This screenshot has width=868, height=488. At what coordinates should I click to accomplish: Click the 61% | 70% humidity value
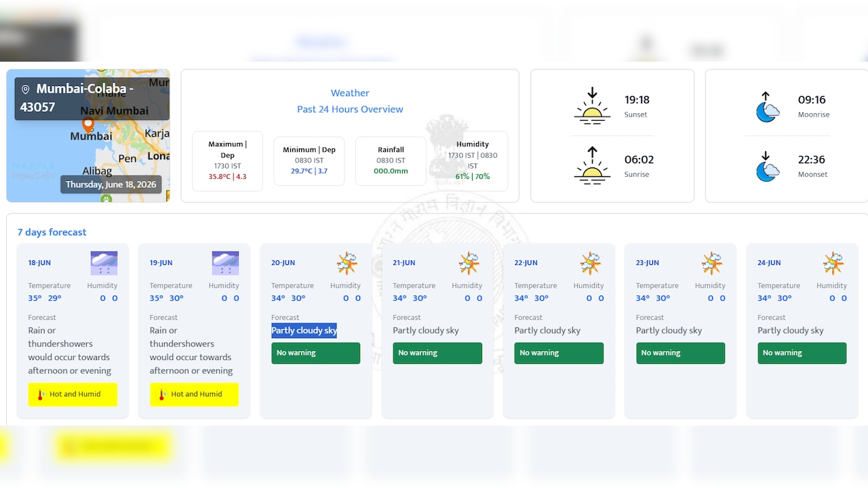click(473, 177)
